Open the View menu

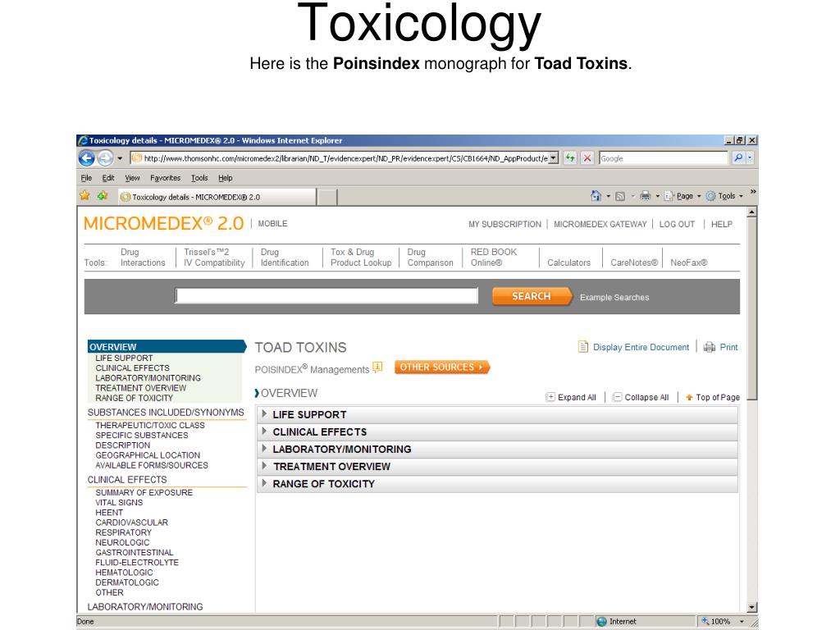pos(132,178)
